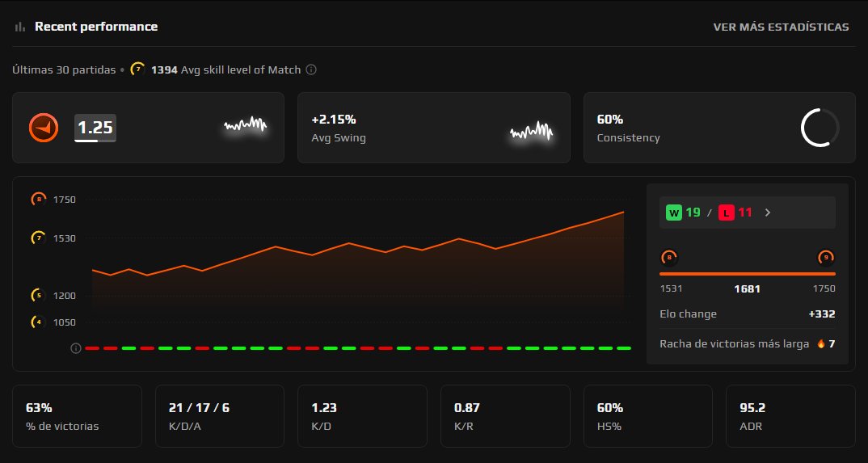Click the level 9 badge above 1750 Elo

[826, 257]
